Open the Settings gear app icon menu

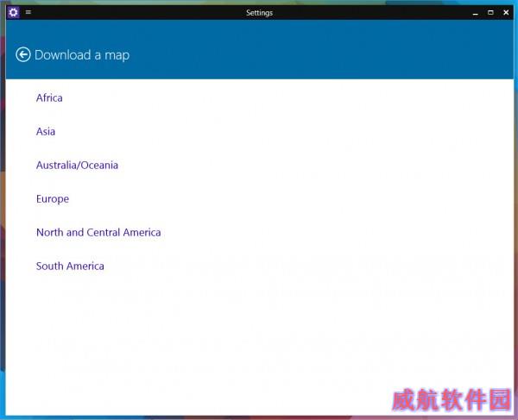[x=13, y=13]
